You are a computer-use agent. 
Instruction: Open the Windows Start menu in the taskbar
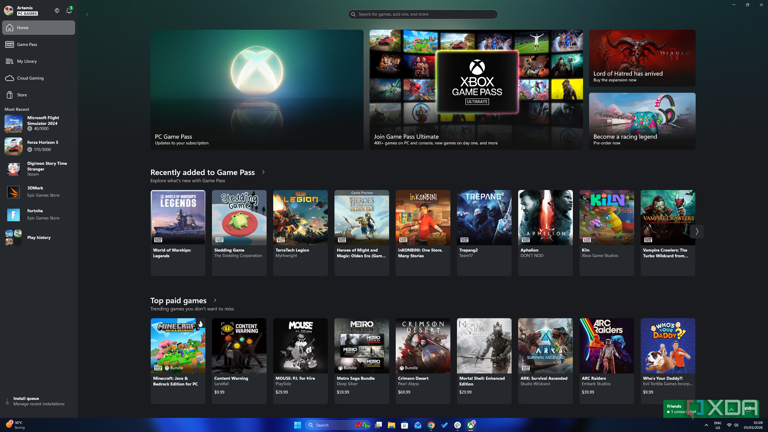coord(297,425)
